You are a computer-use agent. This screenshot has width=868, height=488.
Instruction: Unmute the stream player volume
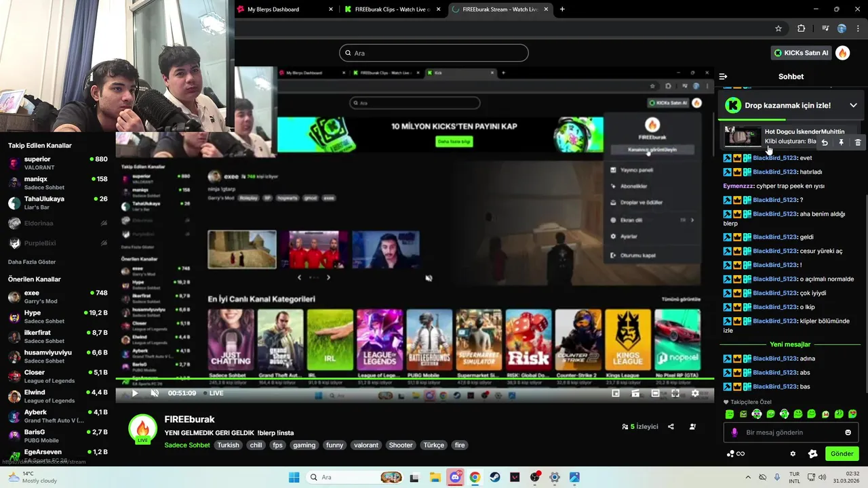[x=155, y=393]
